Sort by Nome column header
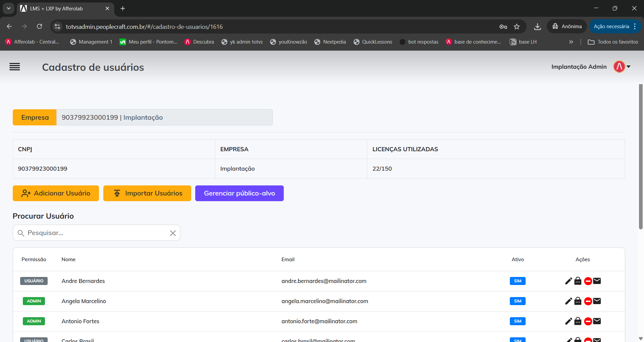The image size is (644, 342). [68, 260]
